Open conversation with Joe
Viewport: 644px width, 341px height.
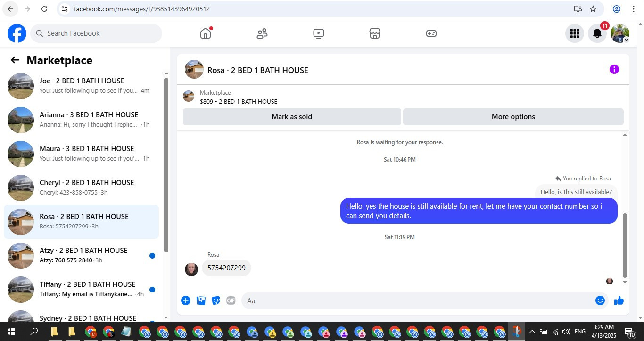pos(81,86)
